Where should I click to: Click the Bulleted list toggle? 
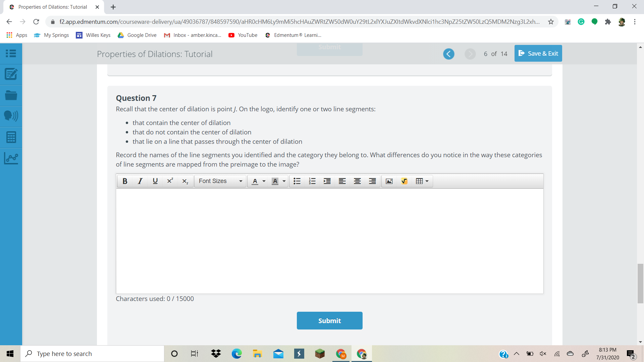click(x=296, y=181)
